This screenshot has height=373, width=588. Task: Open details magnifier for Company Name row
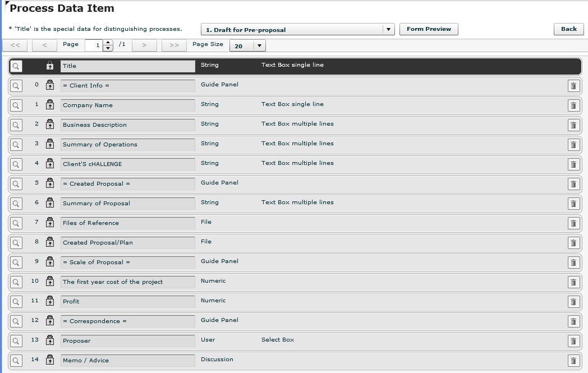[16, 105]
